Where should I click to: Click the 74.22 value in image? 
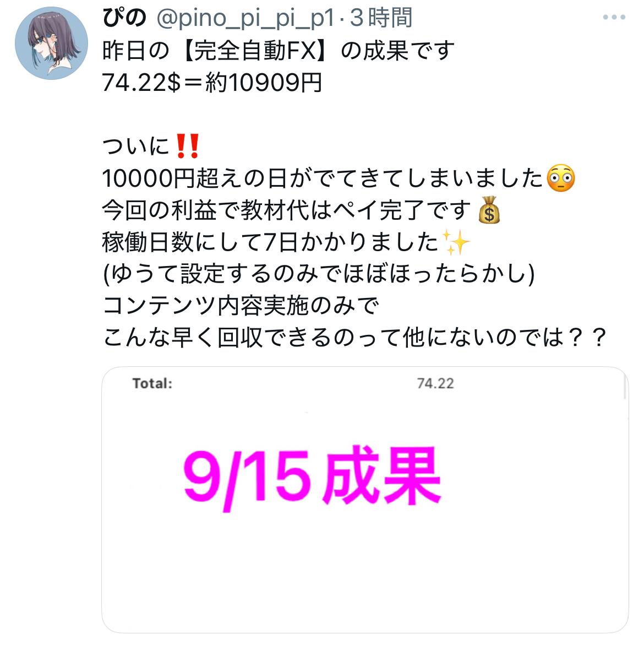coord(435,383)
